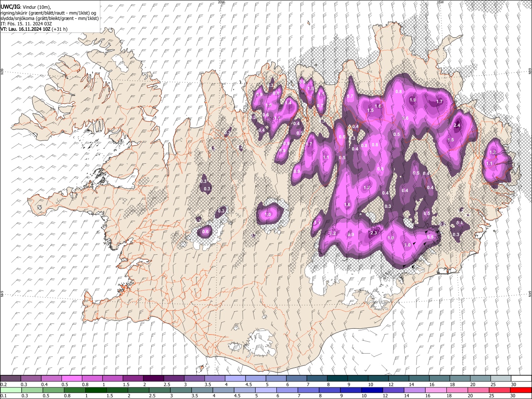Image resolution: width=532 pixels, height=399 pixels.
Task: Click the 'VT: Lau. 16.11.2024 10Z (+31 h)' text
Action: pos(34,29)
